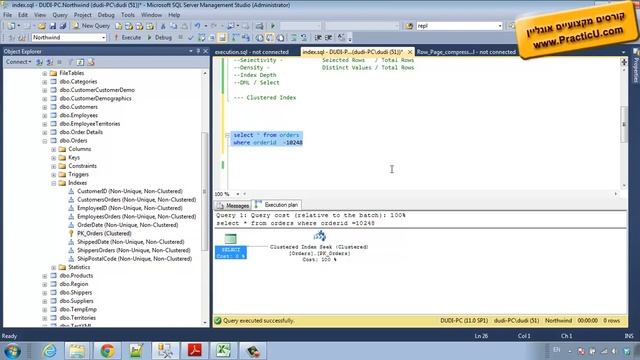The image size is (640, 360).
Task: Switch to the Messages results tab
Action: pyautogui.click(x=233, y=205)
